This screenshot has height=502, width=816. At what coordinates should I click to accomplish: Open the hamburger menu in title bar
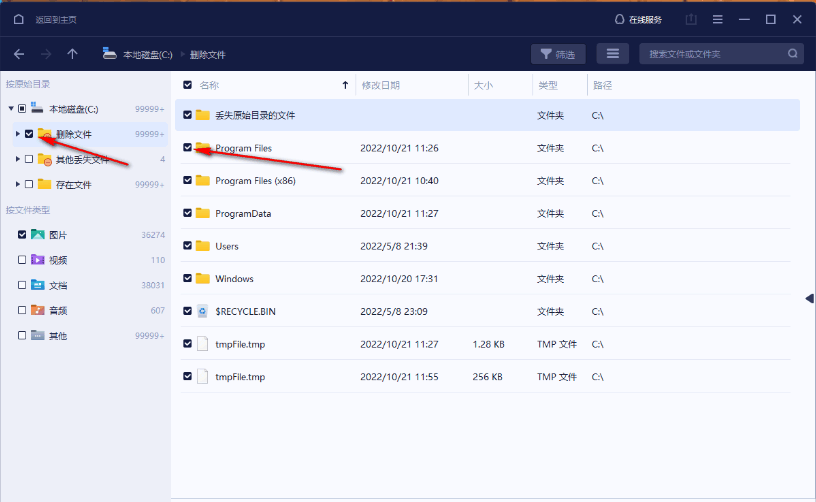point(718,19)
